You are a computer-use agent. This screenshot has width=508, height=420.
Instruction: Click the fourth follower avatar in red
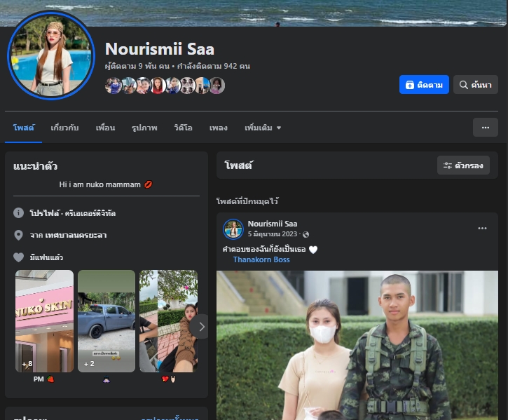pos(158,86)
